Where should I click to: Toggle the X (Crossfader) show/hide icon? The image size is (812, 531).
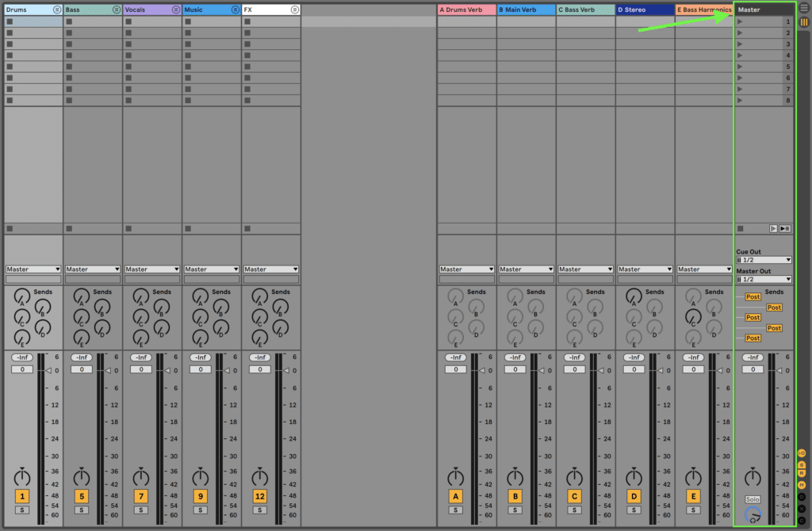tap(802, 509)
